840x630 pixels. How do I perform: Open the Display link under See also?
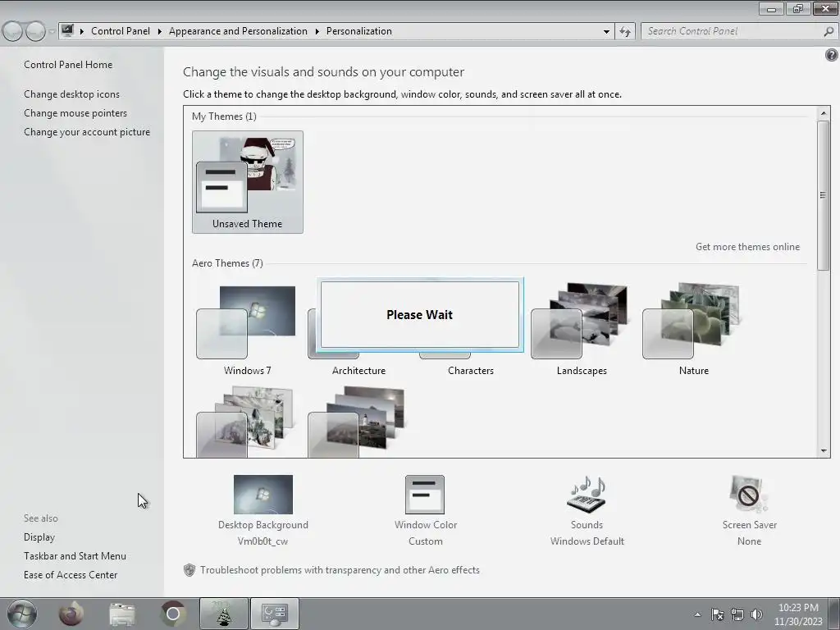pos(39,537)
